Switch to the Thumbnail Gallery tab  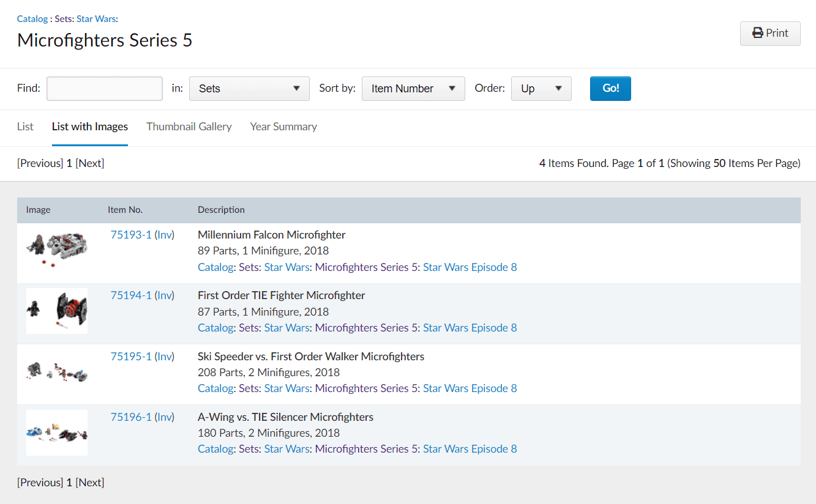pos(189,127)
